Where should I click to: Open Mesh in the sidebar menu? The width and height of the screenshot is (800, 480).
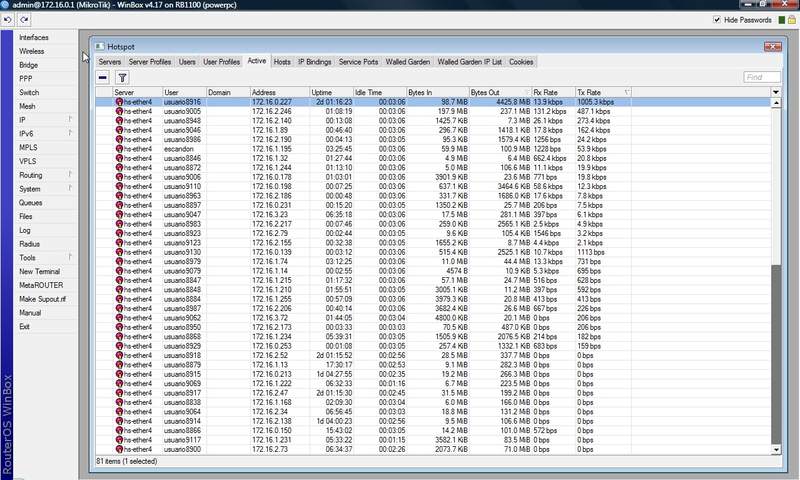coord(28,107)
